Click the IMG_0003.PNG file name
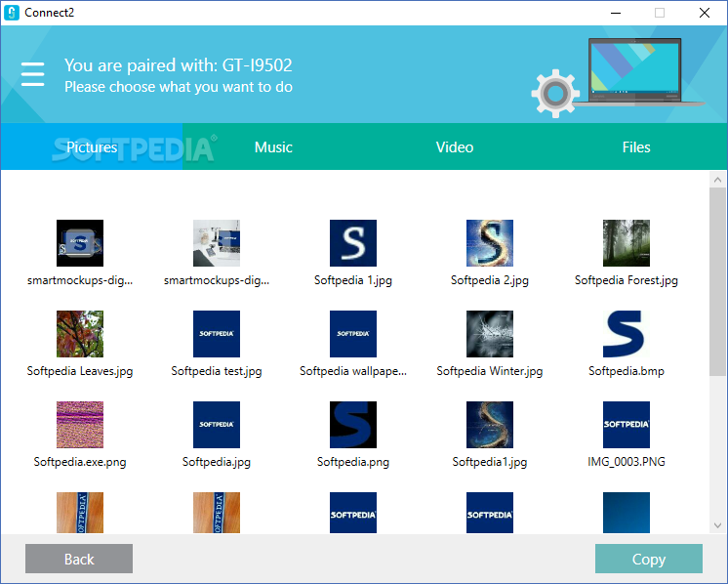 click(x=627, y=461)
